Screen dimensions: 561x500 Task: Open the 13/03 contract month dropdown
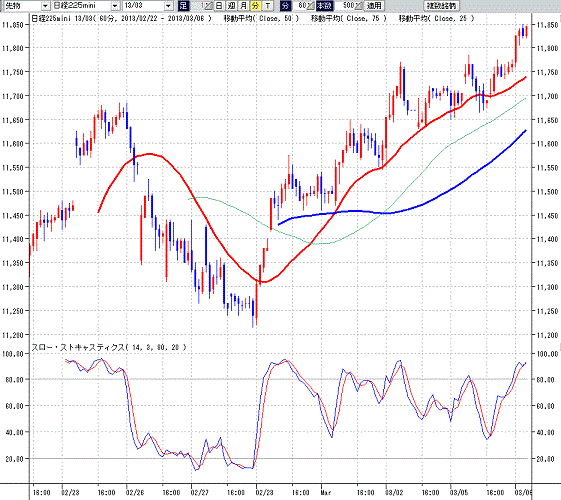coord(169,6)
